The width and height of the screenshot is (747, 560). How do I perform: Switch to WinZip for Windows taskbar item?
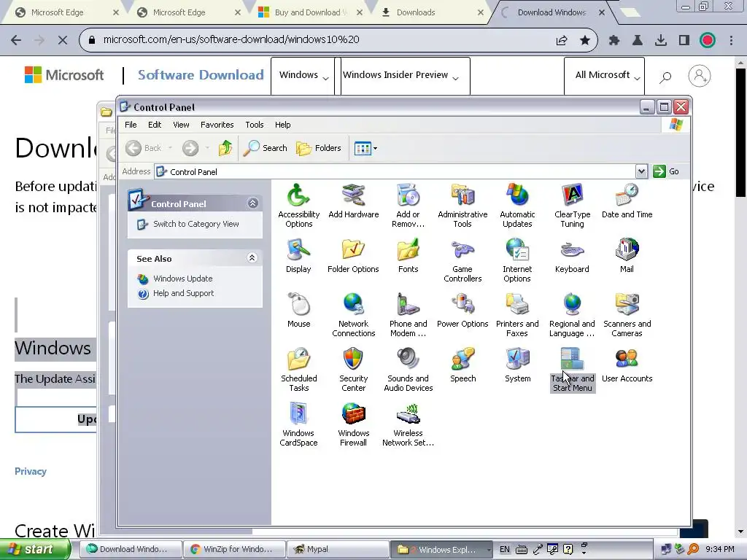click(234, 549)
